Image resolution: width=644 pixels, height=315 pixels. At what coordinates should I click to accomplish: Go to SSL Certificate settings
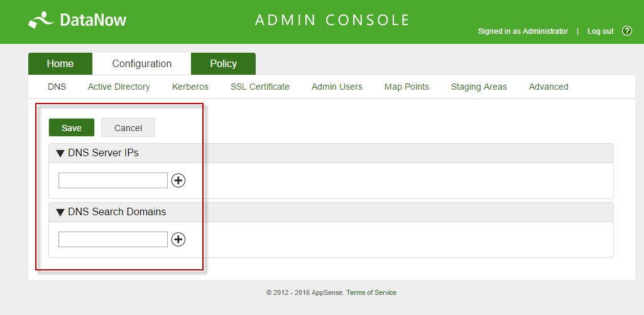coord(260,87)
